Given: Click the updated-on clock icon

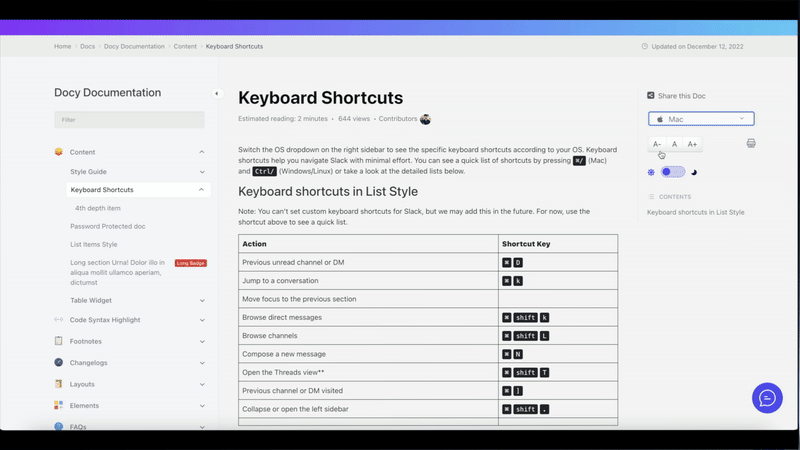Looking at the screenshot, I should pos(644,46).
